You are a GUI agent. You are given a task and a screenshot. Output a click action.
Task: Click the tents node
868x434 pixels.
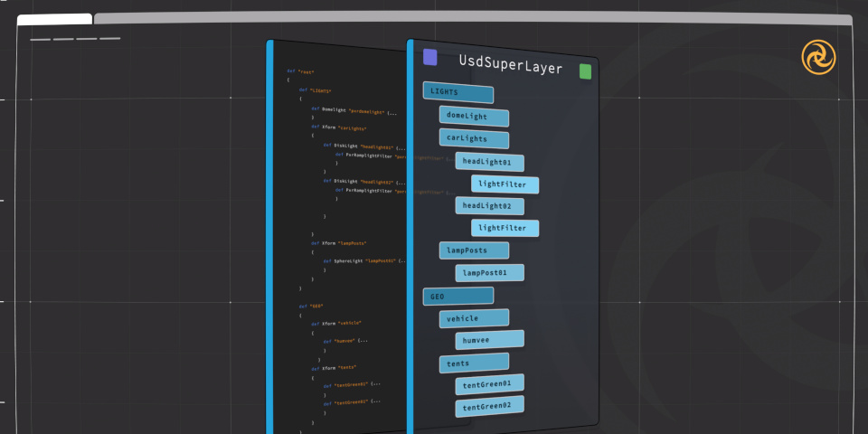point(474,363)
